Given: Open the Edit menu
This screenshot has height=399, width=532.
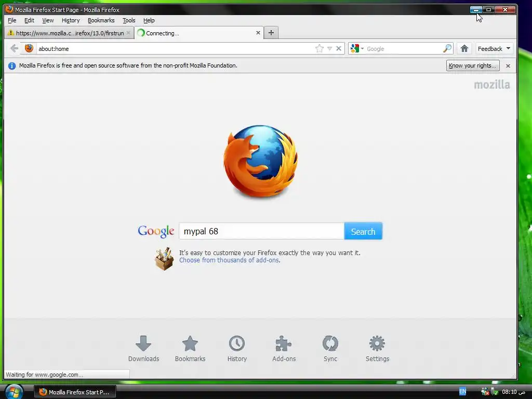Looking at the screenshot, I should [29, 20].
